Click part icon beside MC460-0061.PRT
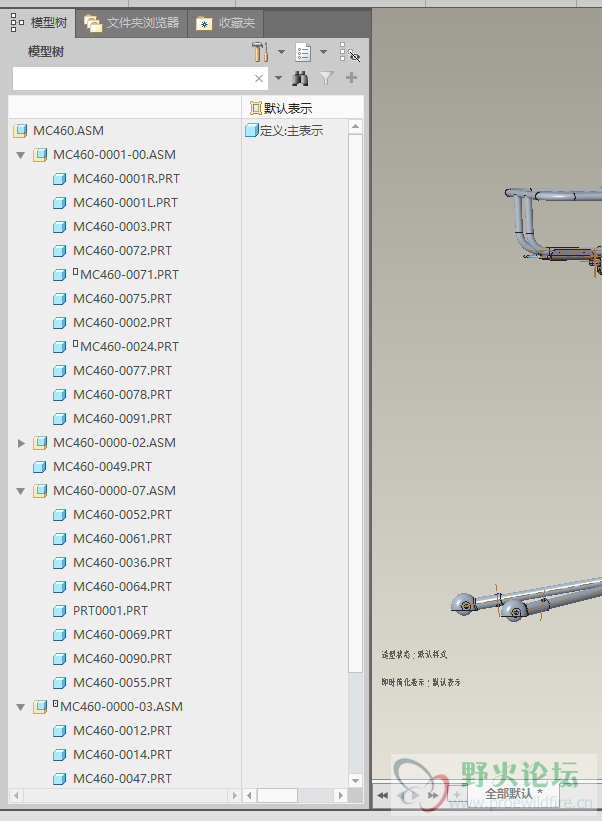 click(60, 539)
